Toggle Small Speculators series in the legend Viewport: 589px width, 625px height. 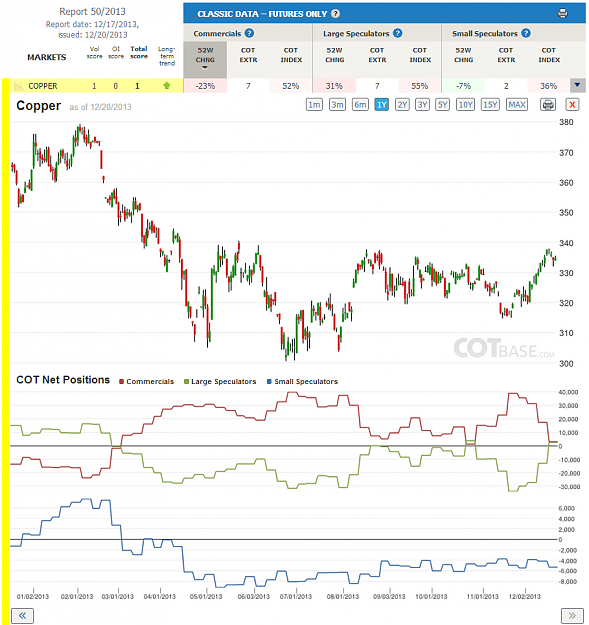point(302,381)
